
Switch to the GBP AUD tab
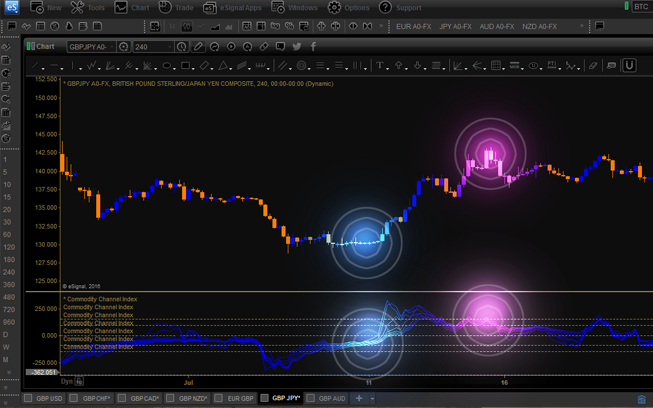click(x=326, y=398)
